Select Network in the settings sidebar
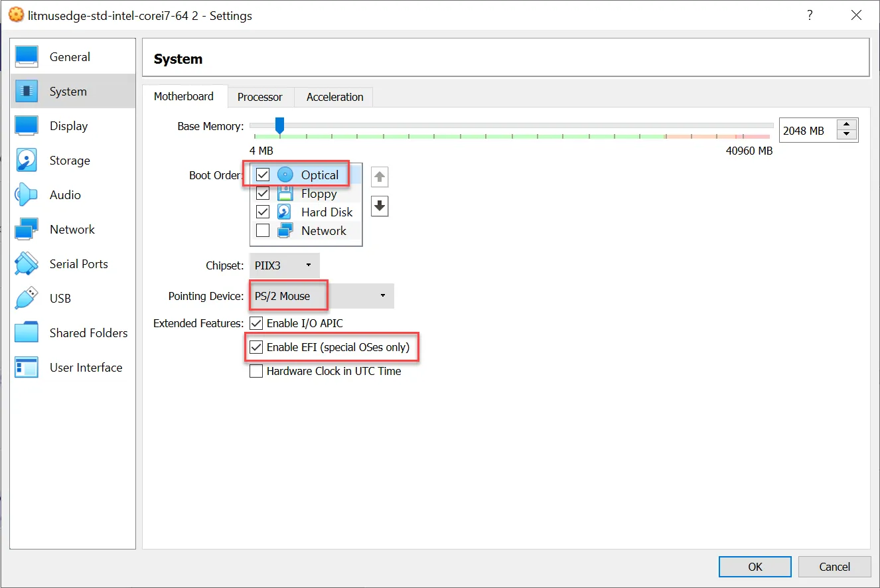Viewport: 880px width, 588px height. pos(72,230)
